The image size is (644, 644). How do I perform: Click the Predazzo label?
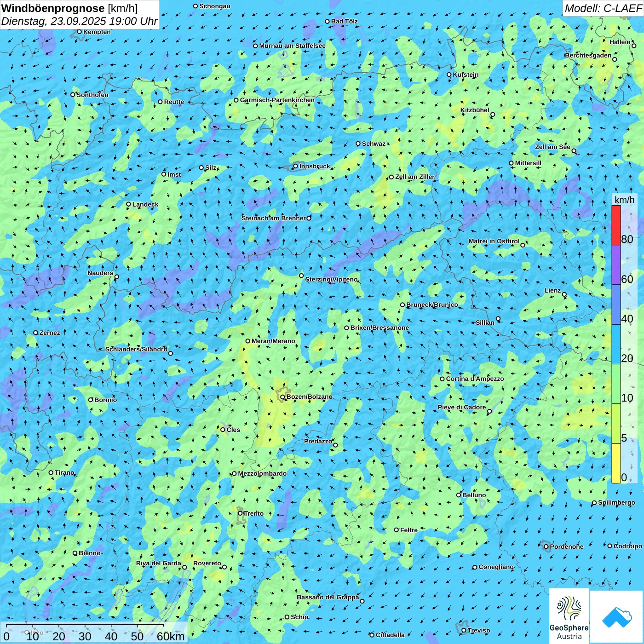pos(318,441)
